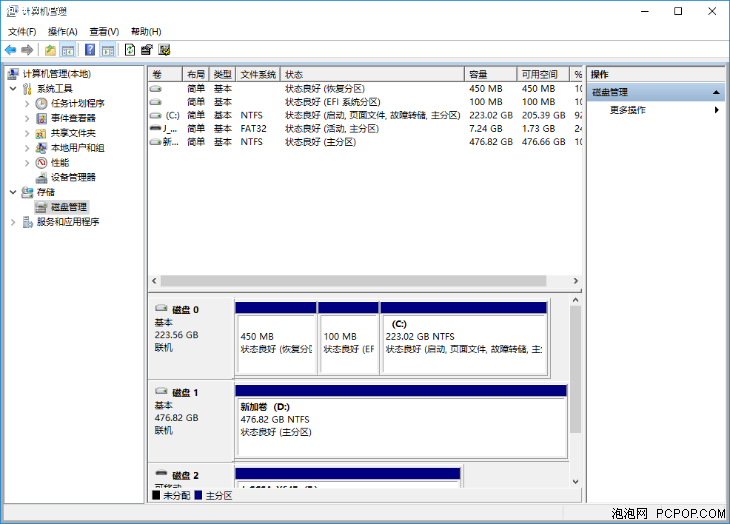Click the C: volume drive icon in the list
The height and width of the screenshot is (524, 730).
pos(155,115)
